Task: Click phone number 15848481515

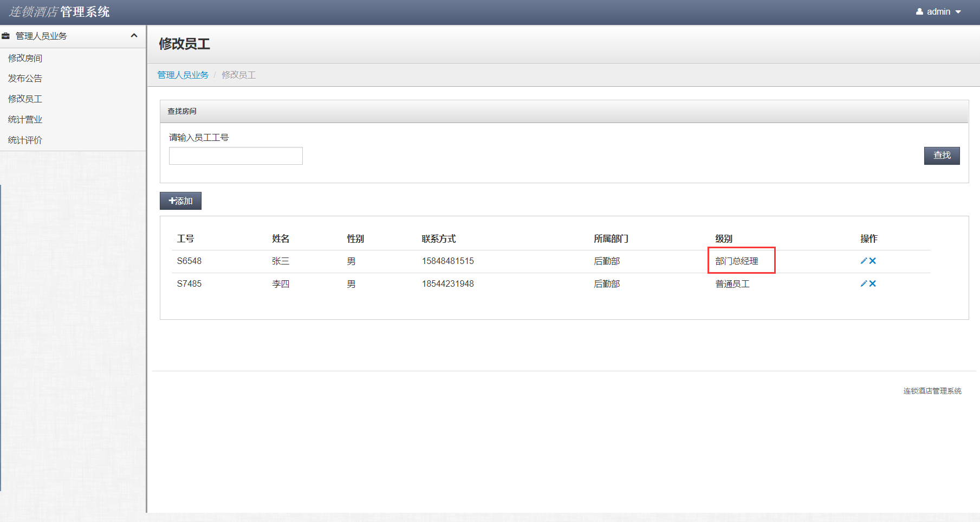Action: 448,261
